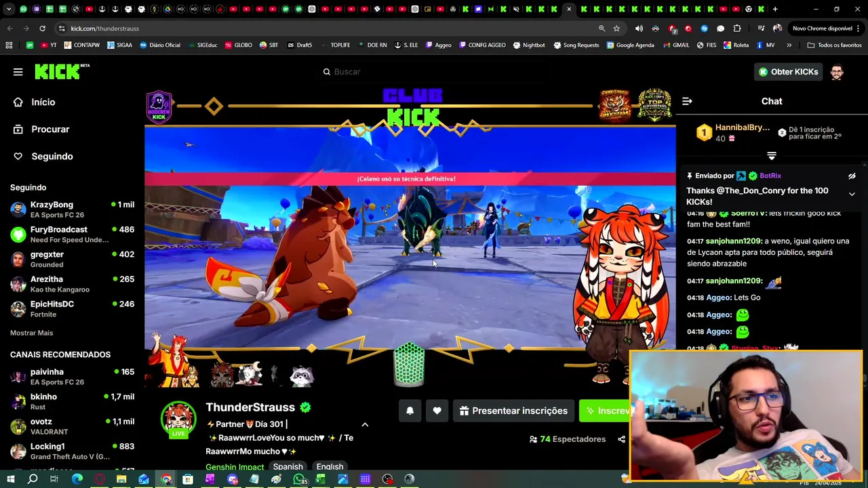Expand the leaderboard down arrow in chat
This screenshot has height=488, width=868.
coord(772,155)
